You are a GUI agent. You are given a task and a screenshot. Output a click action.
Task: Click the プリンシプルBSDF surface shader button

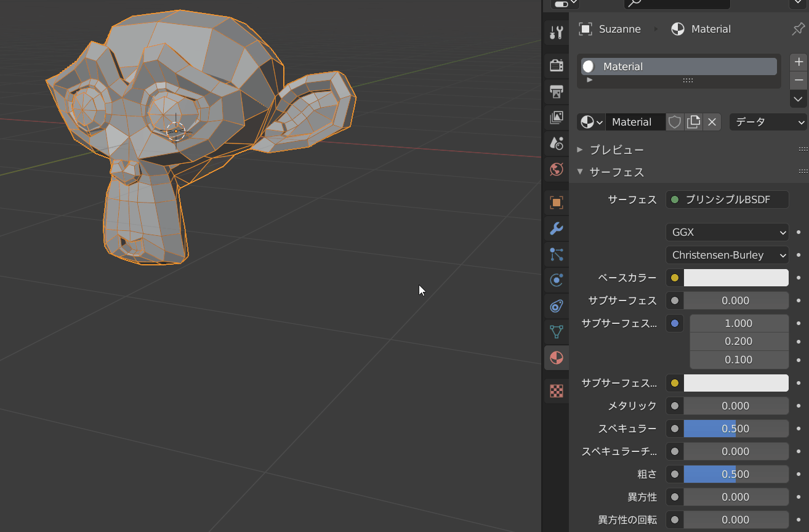pyautogui.click(x=727, y=199)
